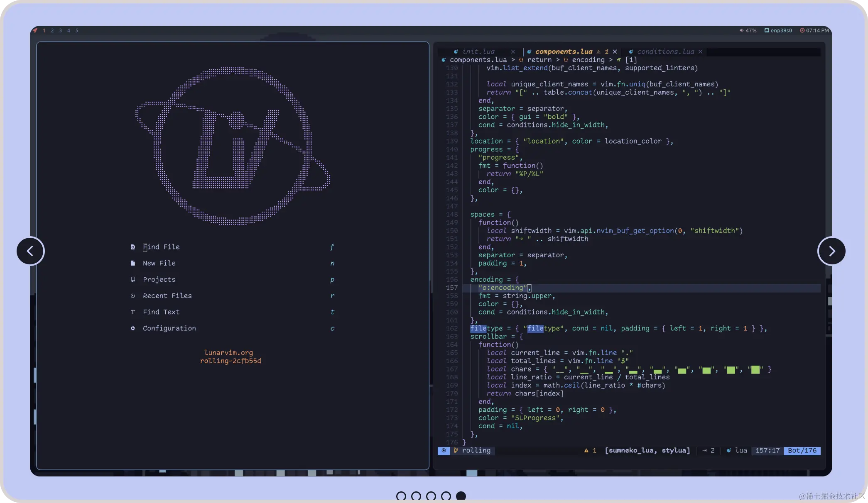Screen dimensions: 868x503
Task: Click the lunarvim.org footer text
Action: pos(228,352)
